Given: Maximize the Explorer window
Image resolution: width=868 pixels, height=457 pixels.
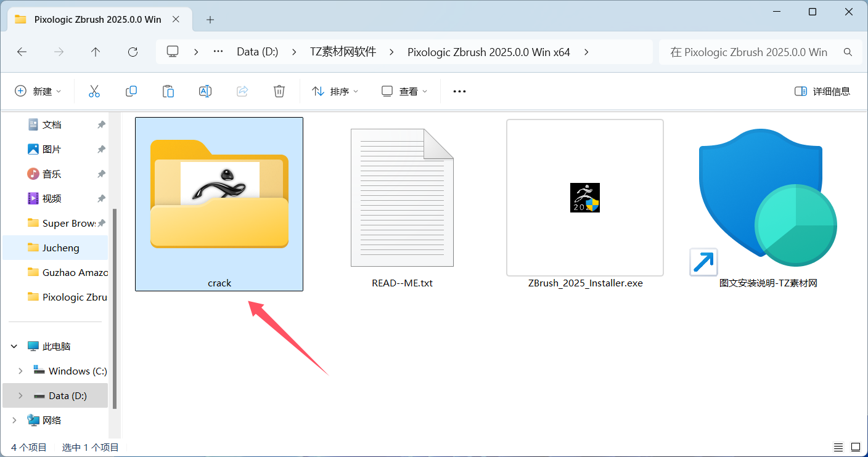Looking at the screenshot, I should point(813,12).
